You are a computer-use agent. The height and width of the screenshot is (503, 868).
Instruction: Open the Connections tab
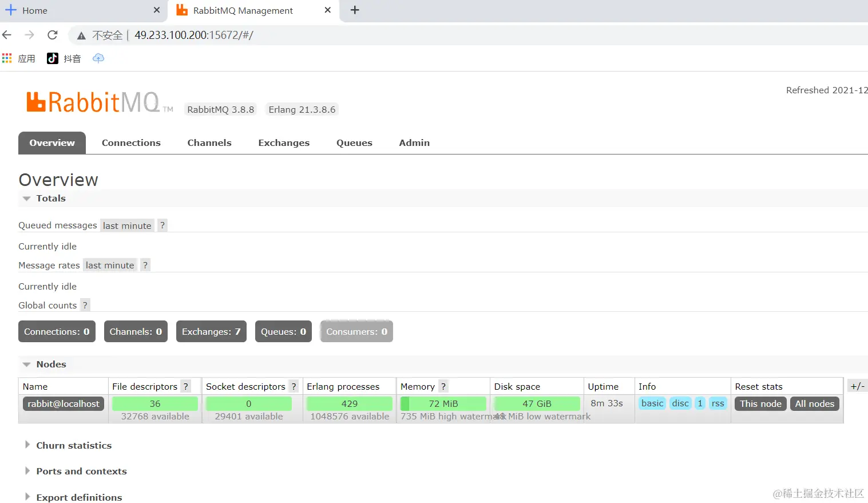(x=131, y=143)
